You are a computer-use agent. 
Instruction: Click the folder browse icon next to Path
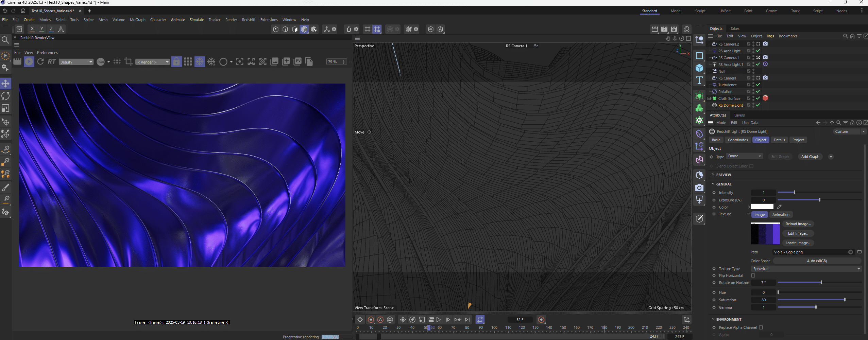(860, 252)
